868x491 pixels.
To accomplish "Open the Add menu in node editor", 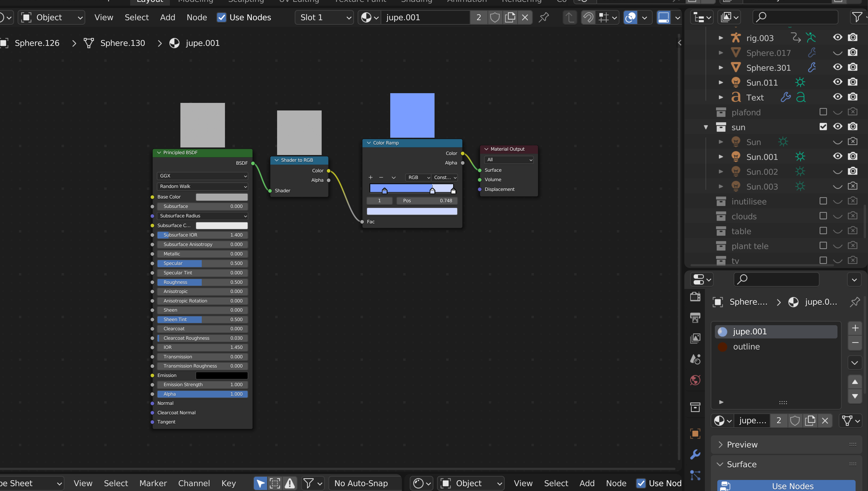I will click(167, 17).
